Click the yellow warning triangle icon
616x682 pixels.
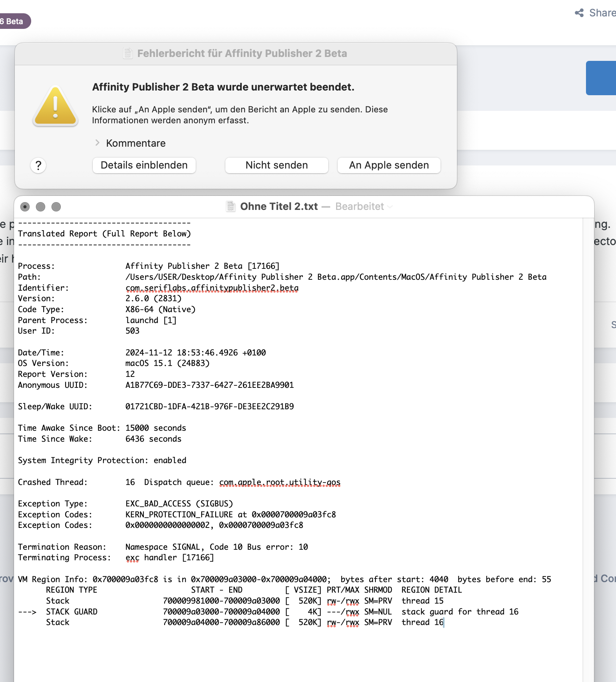(x=56, y=106)
